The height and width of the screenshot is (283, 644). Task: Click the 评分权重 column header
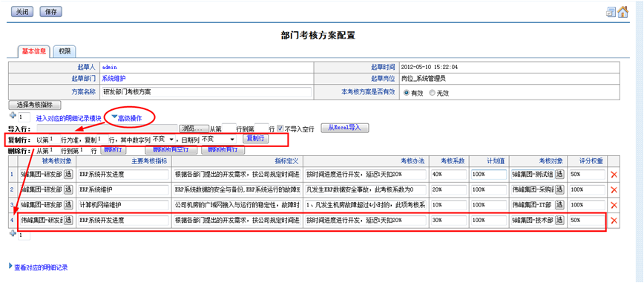[592, 160]
